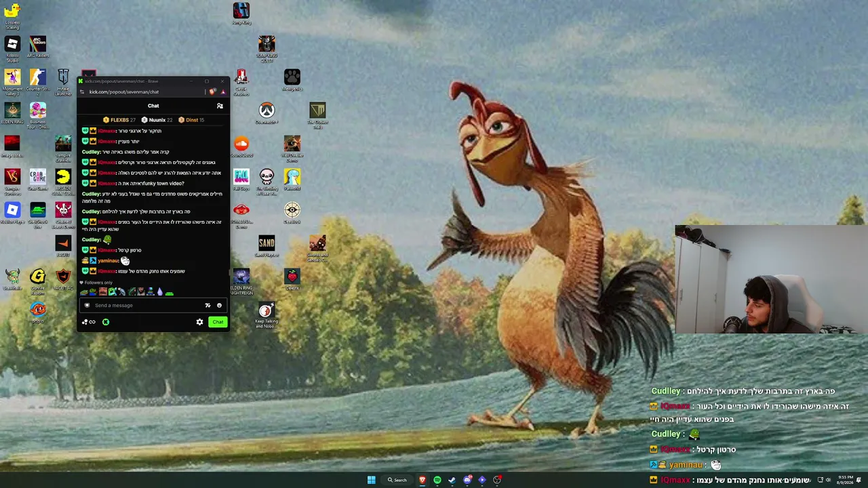The height and width of the screenshot is (488, 868).
Task: Launch ShellShock Live desktop icon
Action: [x=37, y=215]
